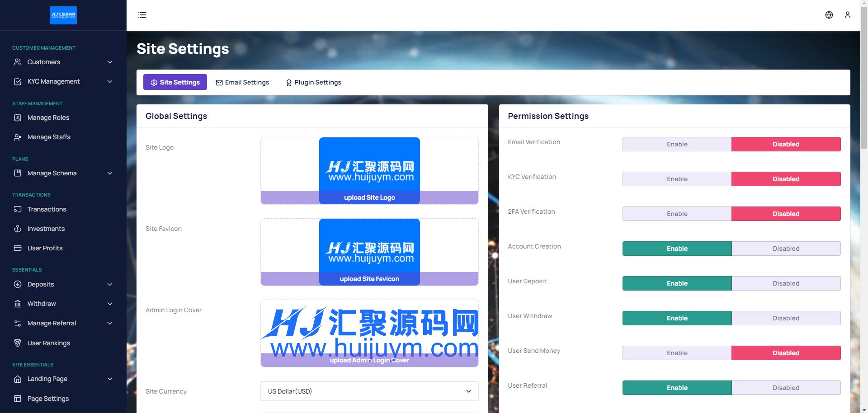
Task: Expand the Withdraw chevron
Action: point(110,304)
